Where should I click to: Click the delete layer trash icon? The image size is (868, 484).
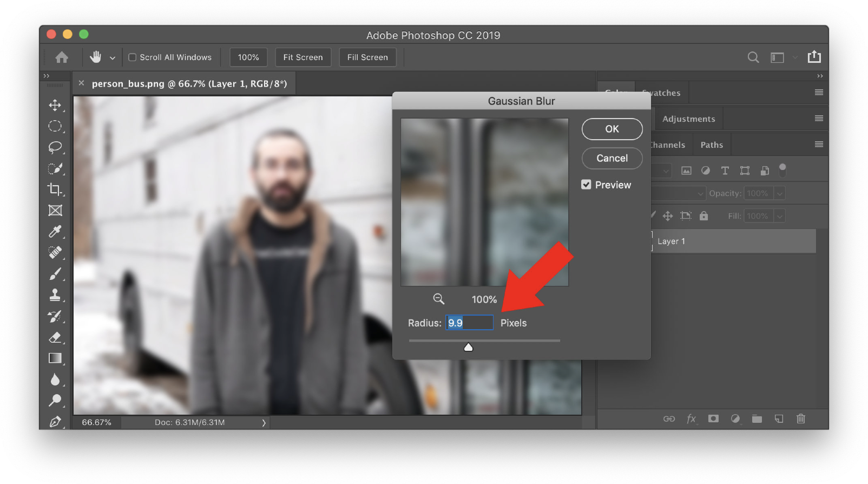click(x=801, y=418)
